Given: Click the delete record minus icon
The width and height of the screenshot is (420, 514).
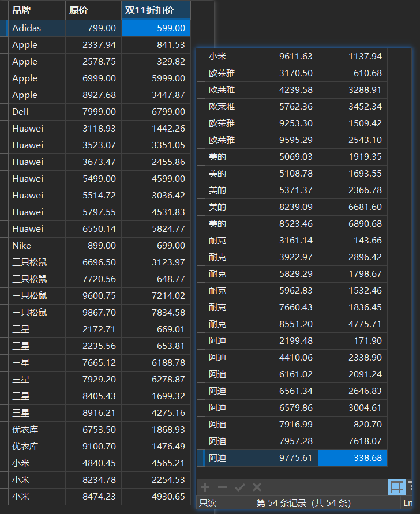Looking at the screenshot, I should pyautogui.click(x=222, y=487).
